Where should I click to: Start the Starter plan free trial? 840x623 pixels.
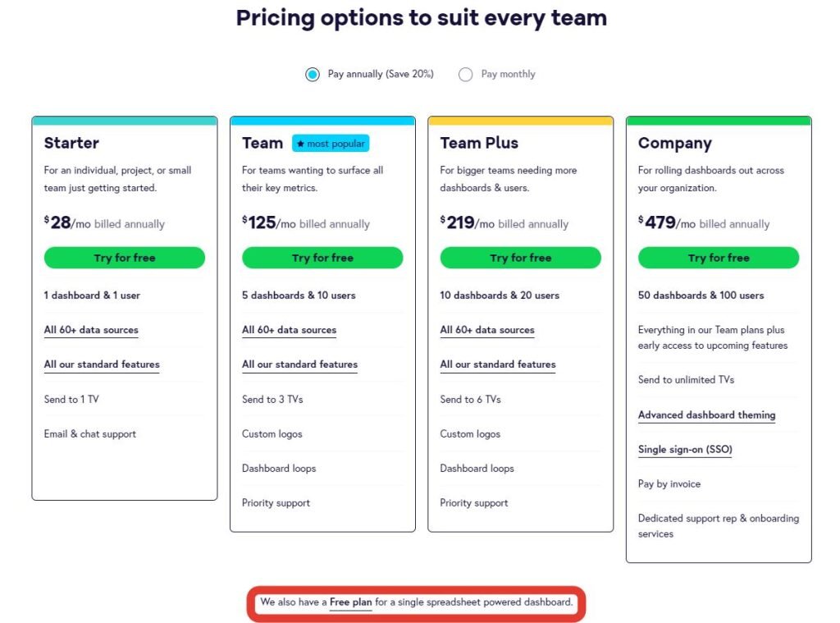point(125,258)
